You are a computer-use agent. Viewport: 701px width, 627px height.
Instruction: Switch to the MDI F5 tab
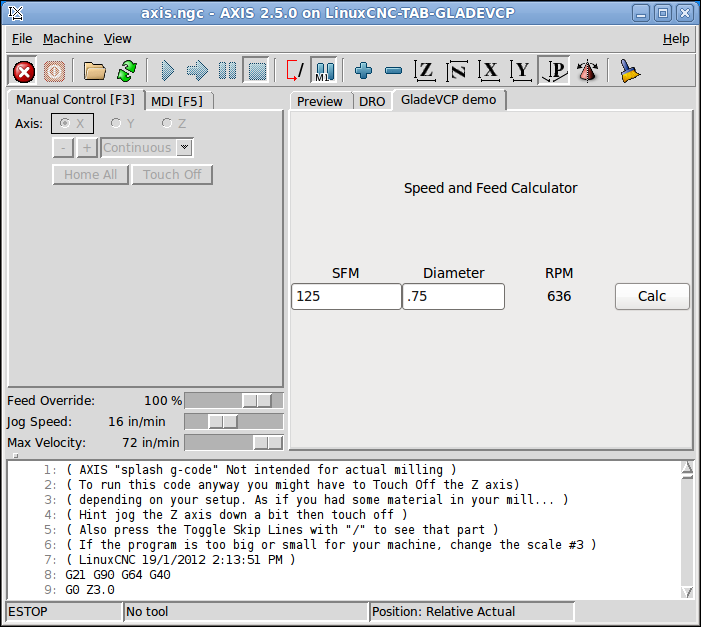(x=177, y=102)
